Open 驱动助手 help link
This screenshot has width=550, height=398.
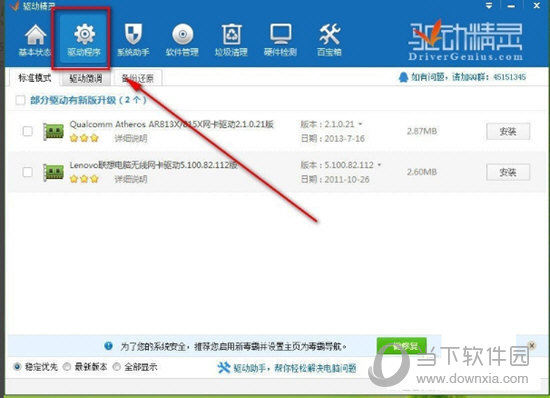295,368
